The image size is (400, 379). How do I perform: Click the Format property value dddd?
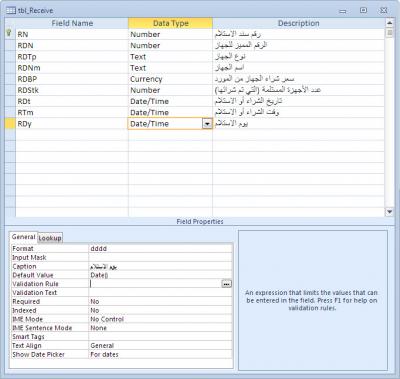point(160,249)
